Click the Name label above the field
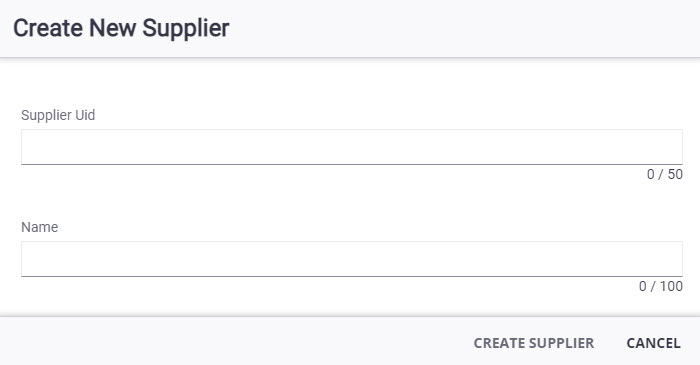700x365 pixels. point(40,227)
